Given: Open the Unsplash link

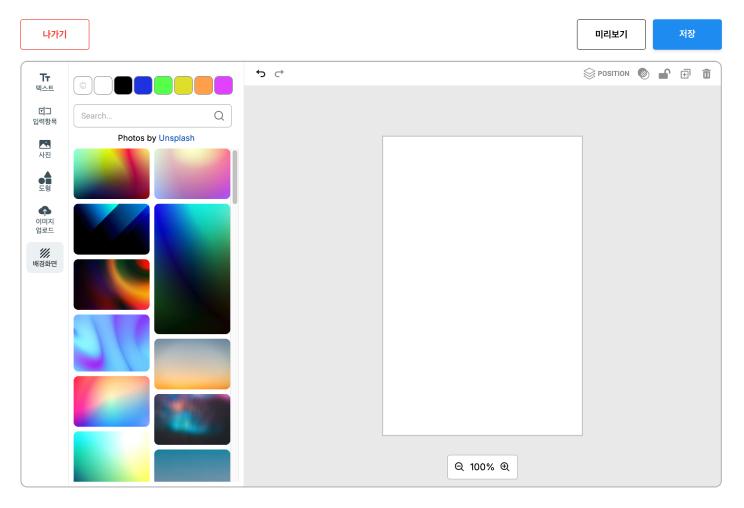Looking at the screenshot, I should click(176, 138).
